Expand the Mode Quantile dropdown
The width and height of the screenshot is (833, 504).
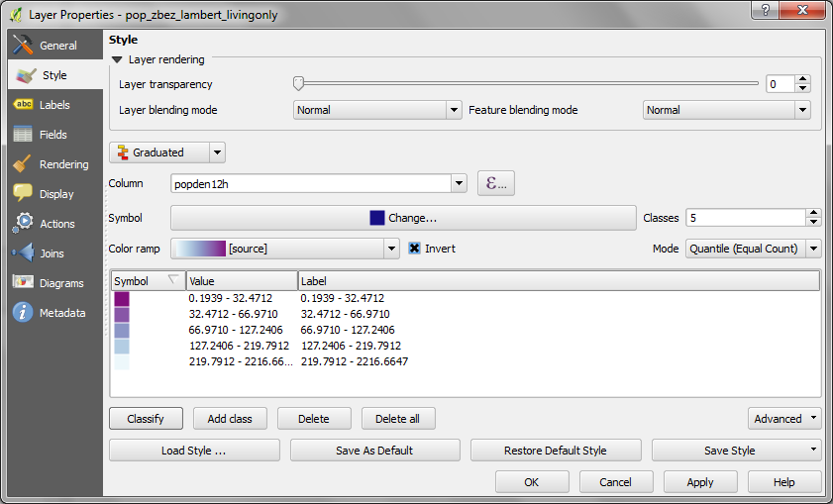(x=753, y=249)
